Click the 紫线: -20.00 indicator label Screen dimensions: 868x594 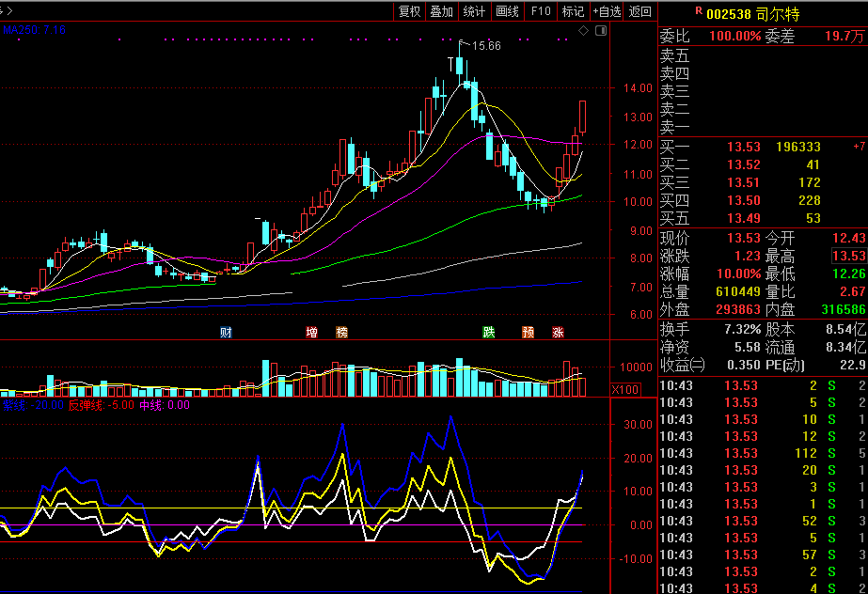coord(33,405)
